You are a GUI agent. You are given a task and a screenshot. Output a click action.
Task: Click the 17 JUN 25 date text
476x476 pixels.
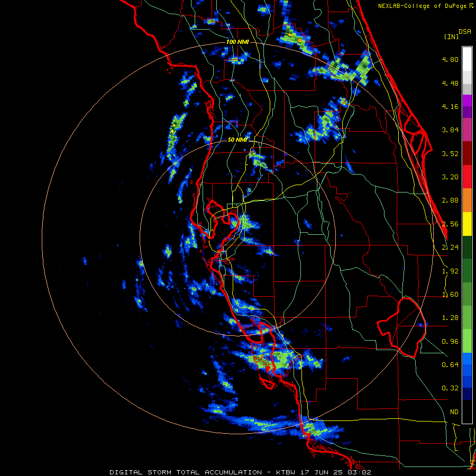[322, 472]
